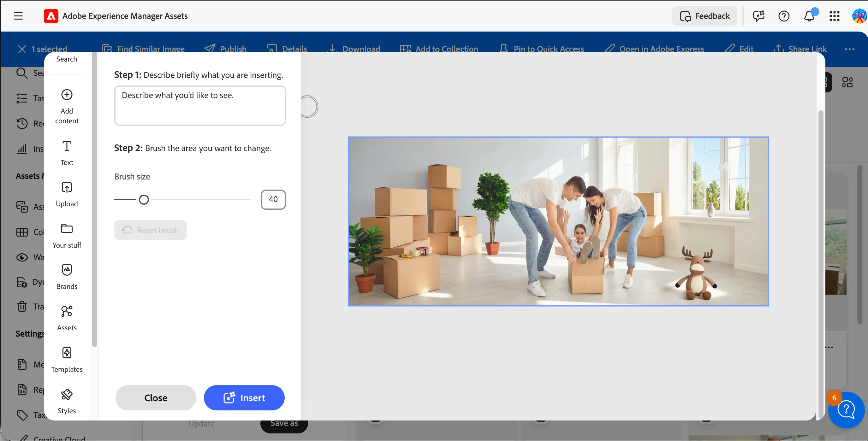The width and height of the screenshot is (868, 441).
Task: Open notifications bell icon
Action: (x=809, y=16)
